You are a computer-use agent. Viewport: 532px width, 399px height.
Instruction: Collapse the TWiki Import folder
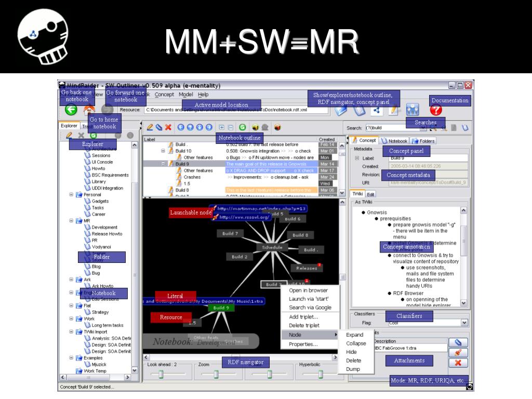tap(71, 331)
